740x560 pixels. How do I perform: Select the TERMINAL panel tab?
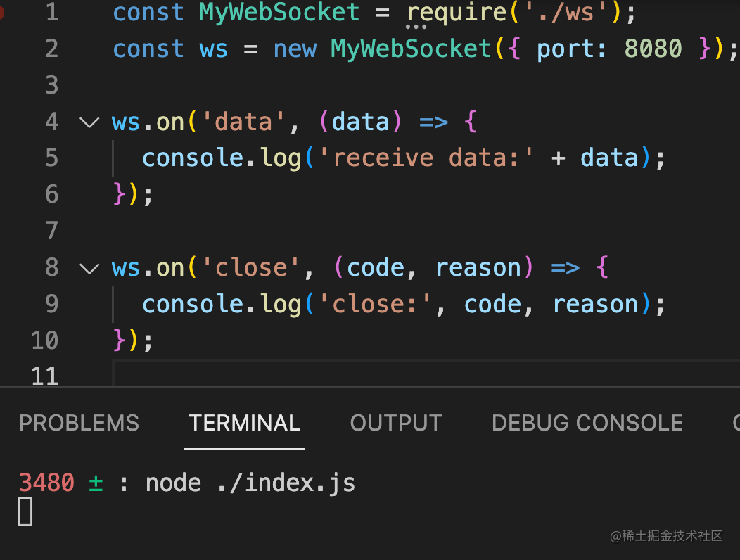(244, 423)
